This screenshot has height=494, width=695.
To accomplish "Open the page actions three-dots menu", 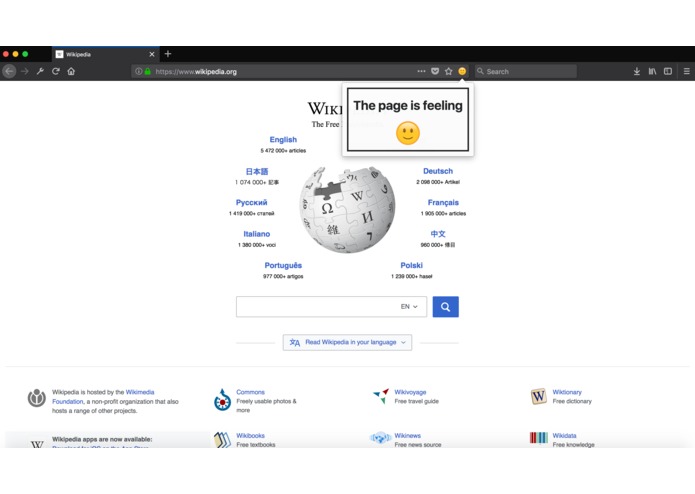I will pos(421,71).
